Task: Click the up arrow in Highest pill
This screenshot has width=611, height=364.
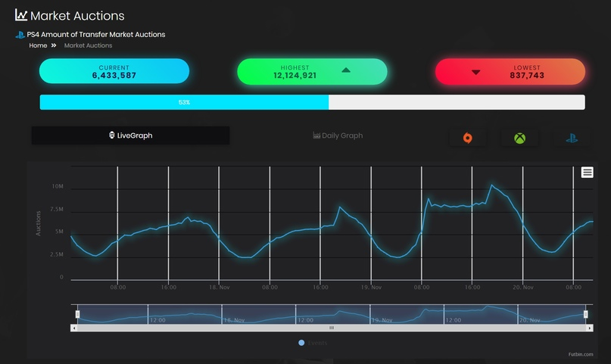Action: (346, 70)
